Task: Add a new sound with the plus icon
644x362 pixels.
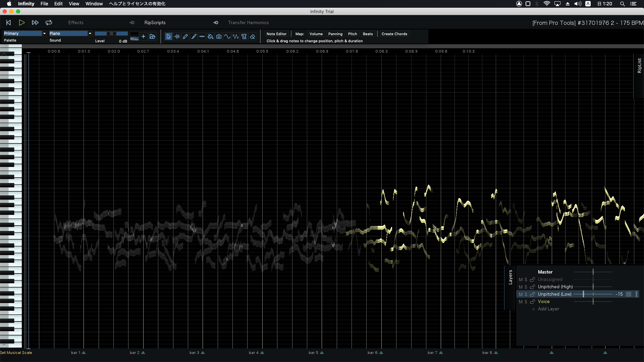Action: point(143,37)
